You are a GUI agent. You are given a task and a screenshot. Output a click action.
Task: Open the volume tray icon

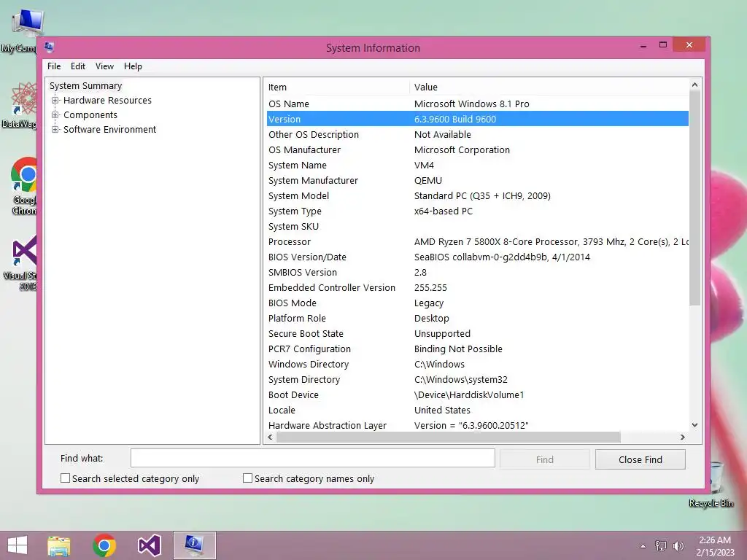[678, 545]
